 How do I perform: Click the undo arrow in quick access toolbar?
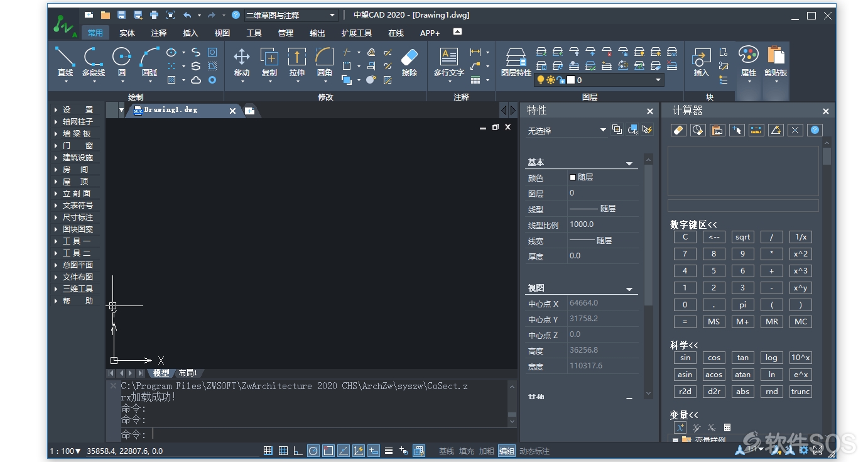coord(187,15)
